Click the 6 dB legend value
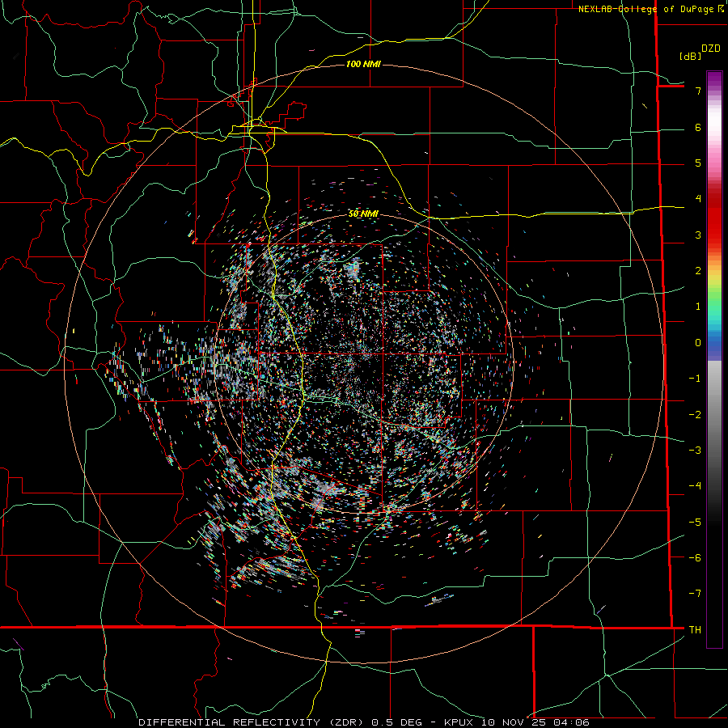Viewport: 728px width, 728px height. pyautogui.click(x=698, y=127)
